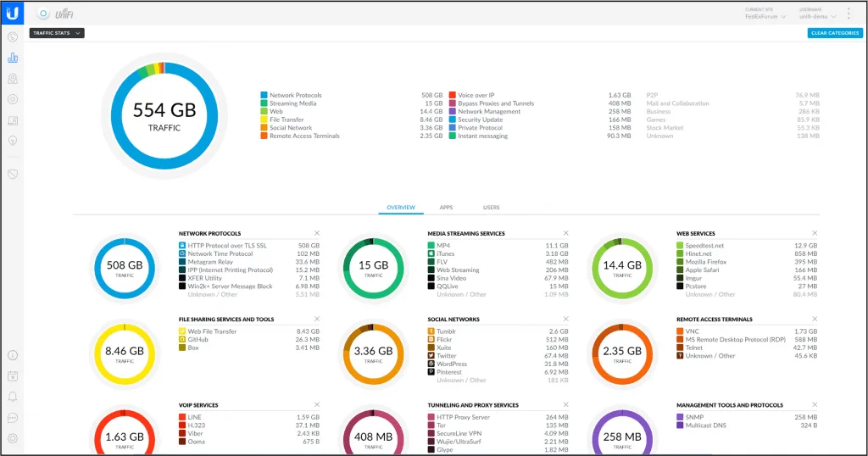The image size is (868, 456).
Task: Open the info circle sidebar icon
Action: (13, 355)
